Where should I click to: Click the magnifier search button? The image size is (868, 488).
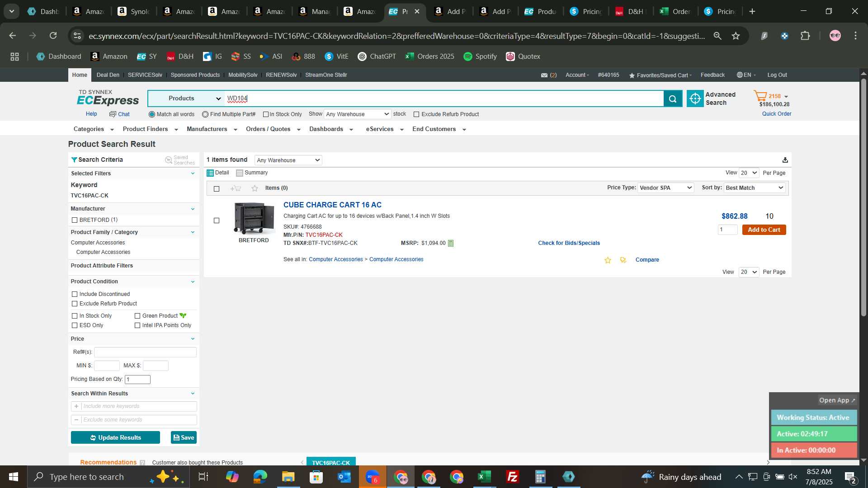coord(673,99)
